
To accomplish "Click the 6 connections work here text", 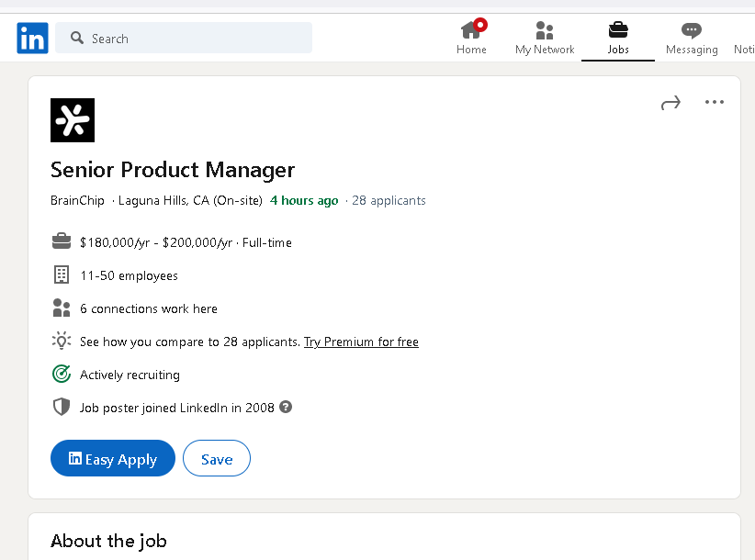I will point(149,308).
